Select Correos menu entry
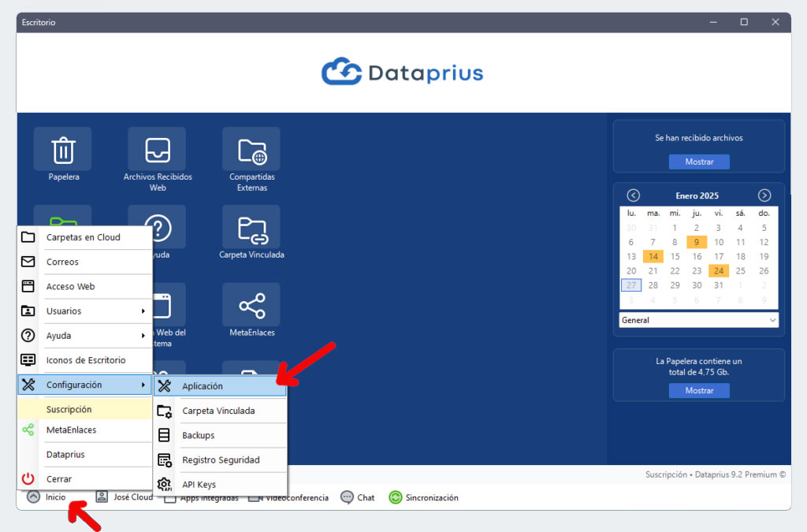This screenshot has width=807, height=532. coord(85,262)
